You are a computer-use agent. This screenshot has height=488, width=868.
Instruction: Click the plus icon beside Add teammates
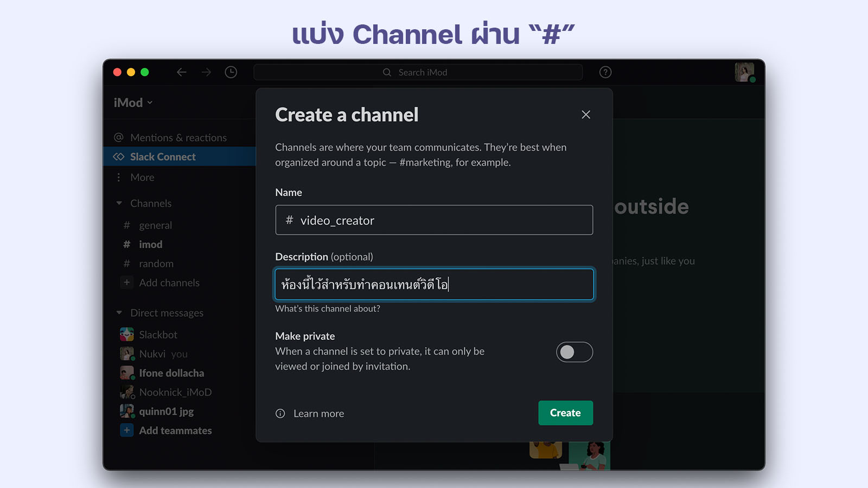126,431
